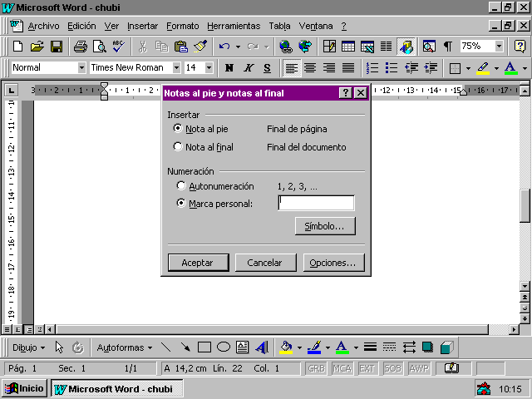The width and height of the screenshot is (532, 399).
Task: Center-align the paragraph
Action: [310, 68]
